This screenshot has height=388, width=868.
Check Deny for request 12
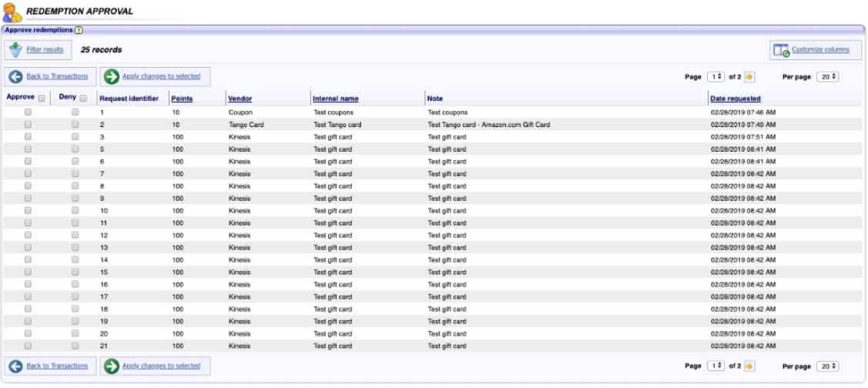point(75,235)
